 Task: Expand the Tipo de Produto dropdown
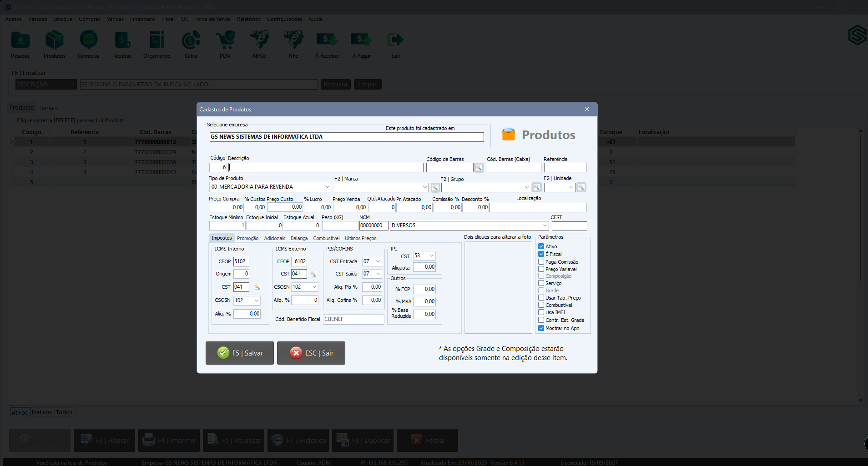pyautogui.click(x=327, y=187)
